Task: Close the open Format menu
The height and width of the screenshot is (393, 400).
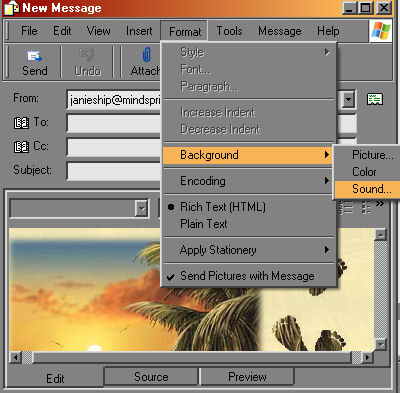Action: [x=185, y=31]
